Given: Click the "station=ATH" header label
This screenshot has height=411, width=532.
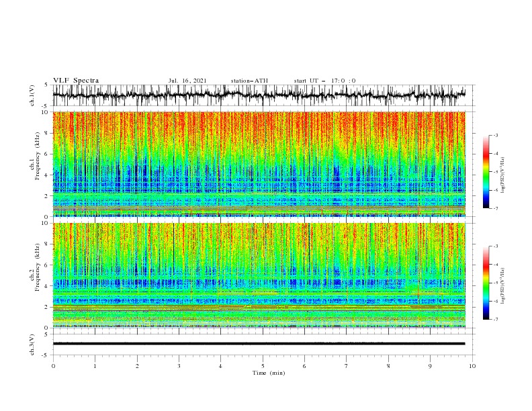Looking at the screenshot, I should (x=249, y=81).
